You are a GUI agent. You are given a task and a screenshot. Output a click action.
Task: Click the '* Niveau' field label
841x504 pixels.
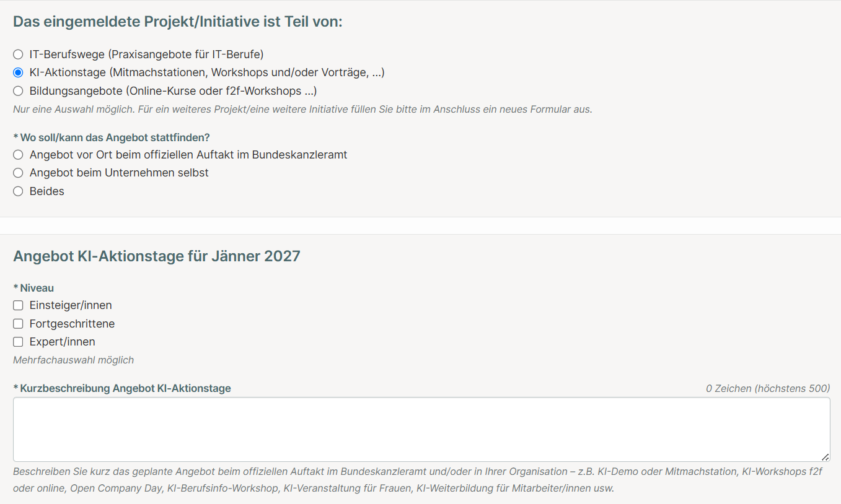pos(33,288)
